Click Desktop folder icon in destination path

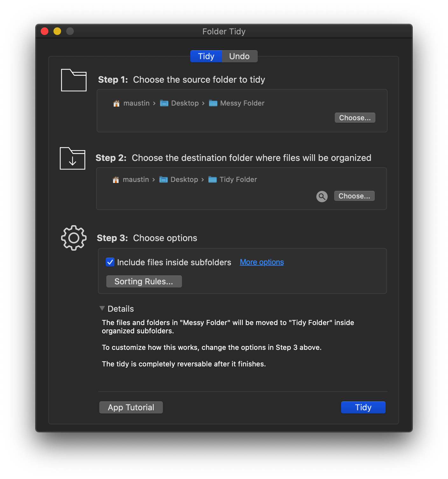tap(163, 179)
